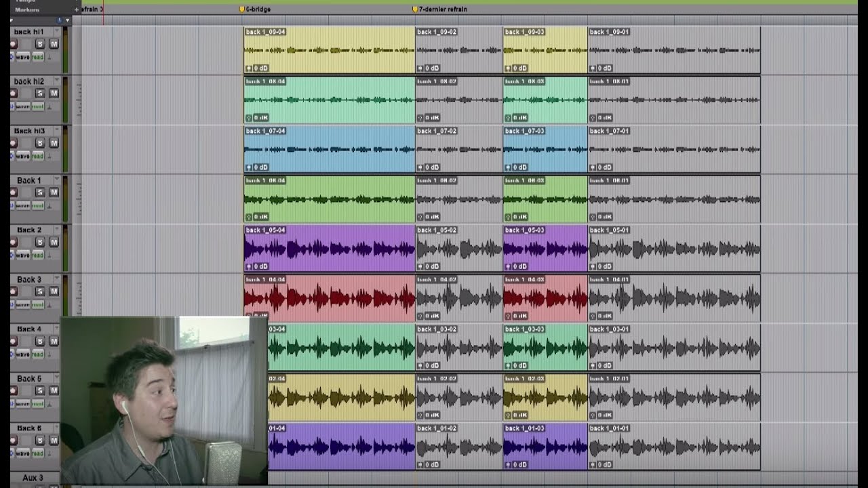Open the wave view selector on back hi1
The height and width of the screenshot is (488, 868).
pyautogui.click(x=22, y=57)
